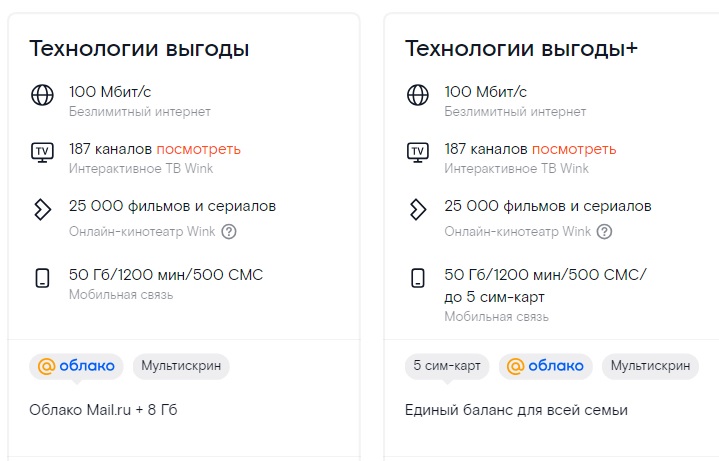Click the Технологии выгоды+ tariff title

tap(521, 49)
